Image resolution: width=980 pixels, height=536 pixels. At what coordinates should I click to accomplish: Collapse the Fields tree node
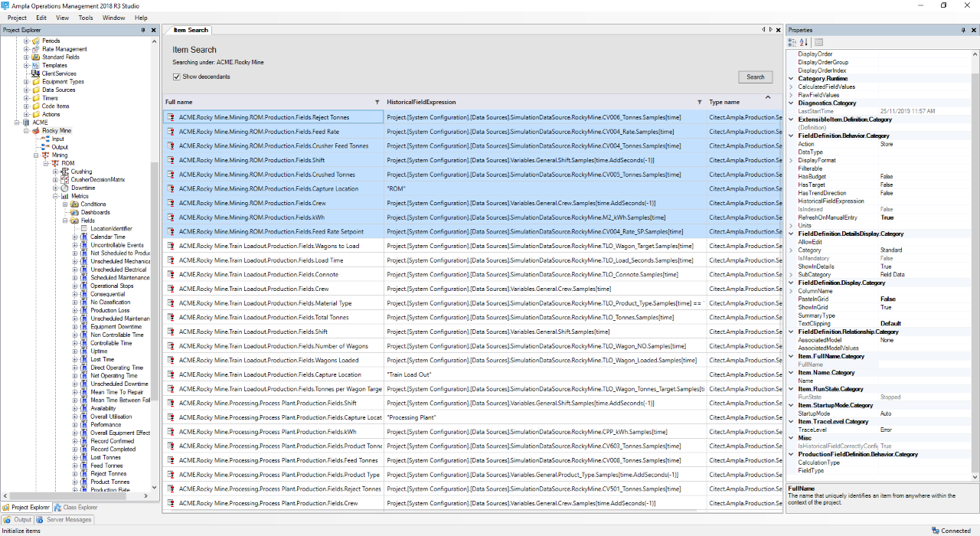(66, 221)
